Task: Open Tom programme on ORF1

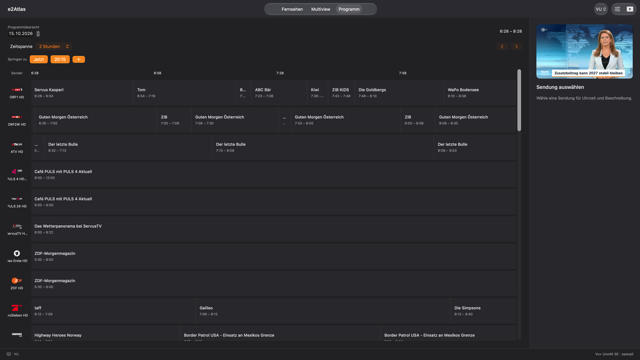Action: 184,93
